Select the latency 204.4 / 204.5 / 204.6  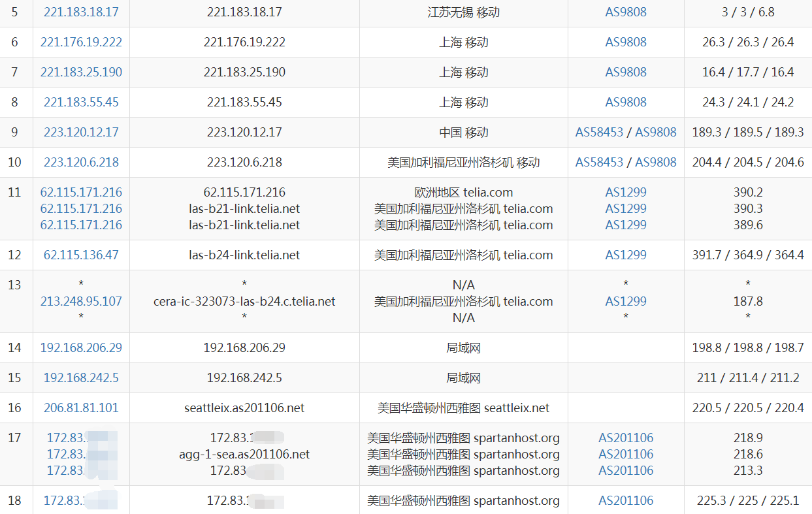click(748, 163)
